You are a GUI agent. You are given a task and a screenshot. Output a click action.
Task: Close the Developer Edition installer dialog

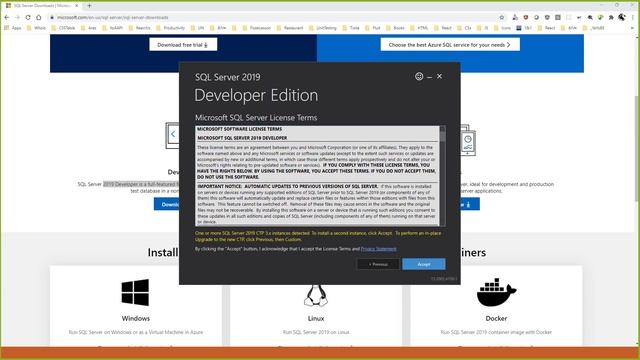(x=440, y=76)
